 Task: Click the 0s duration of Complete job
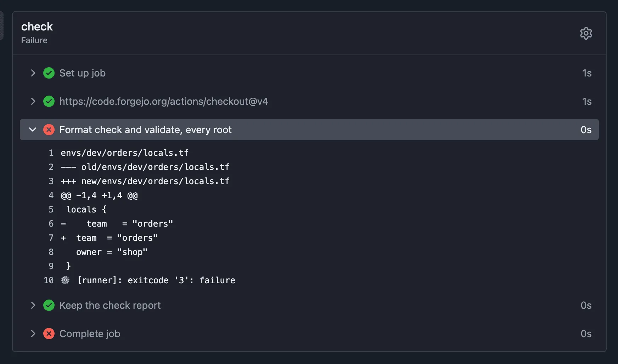pyautogui.click(x=586, y=334)
